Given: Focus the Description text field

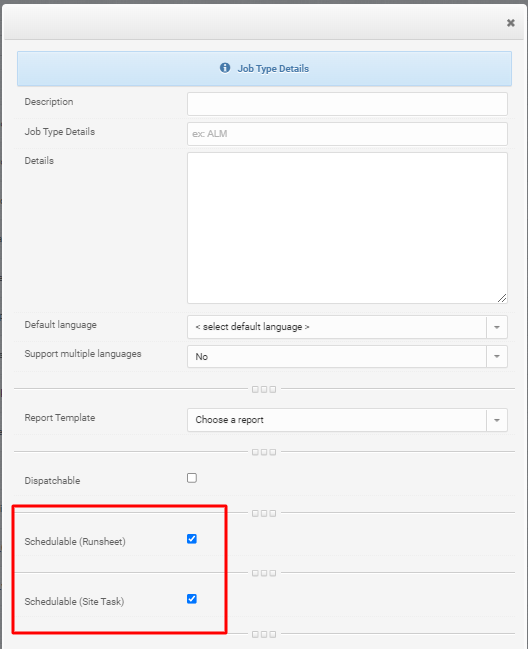Looking at the screenshot, I should tap(347, 104).
